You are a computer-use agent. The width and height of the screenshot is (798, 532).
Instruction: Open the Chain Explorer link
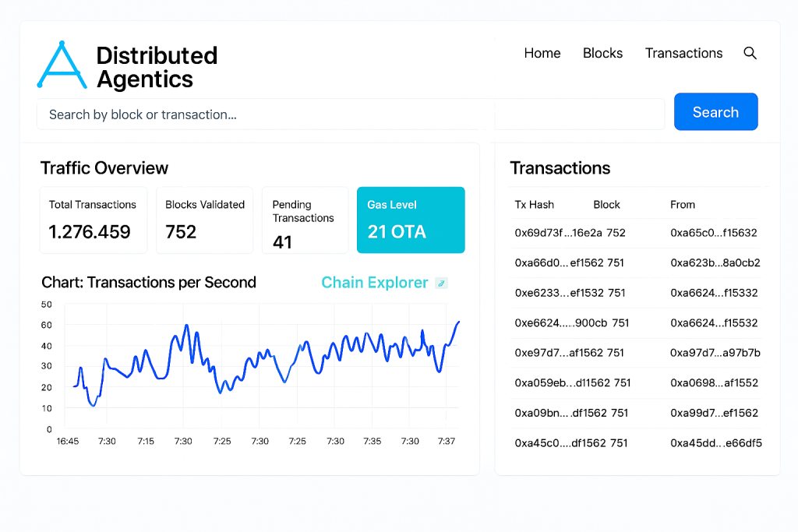(x=375, y=283)
